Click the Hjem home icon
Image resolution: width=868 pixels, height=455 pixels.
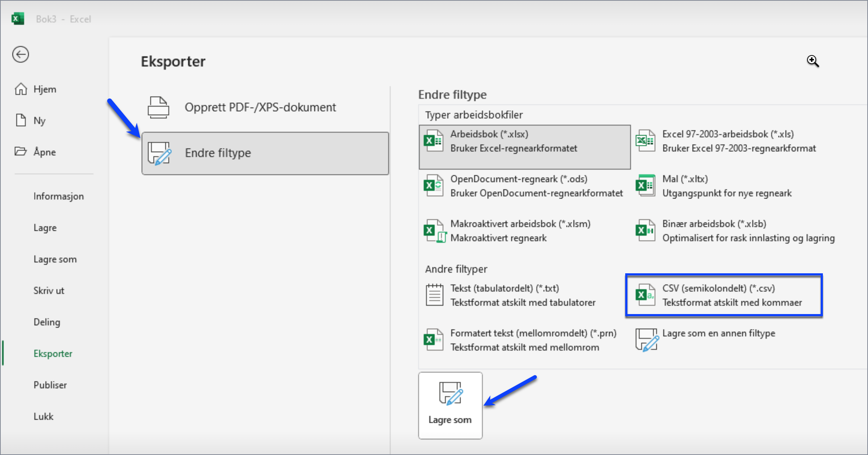[x=21, y=89]
